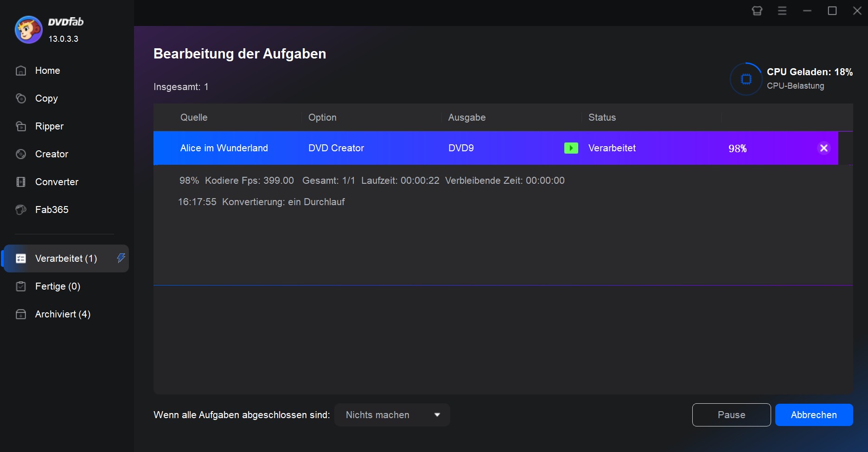This screenshot has width=868, height=452.
Task: Click the Ripper icon in sidebar
Action: click(x=21, y=126)
